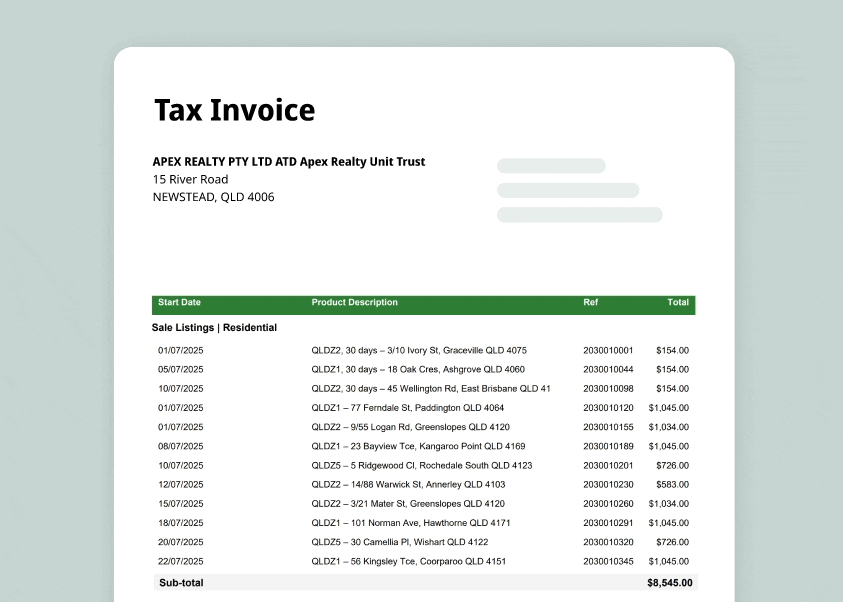
Task: Click the 18 Oak Cres, Ashgrove description
Action: (418, 369)
